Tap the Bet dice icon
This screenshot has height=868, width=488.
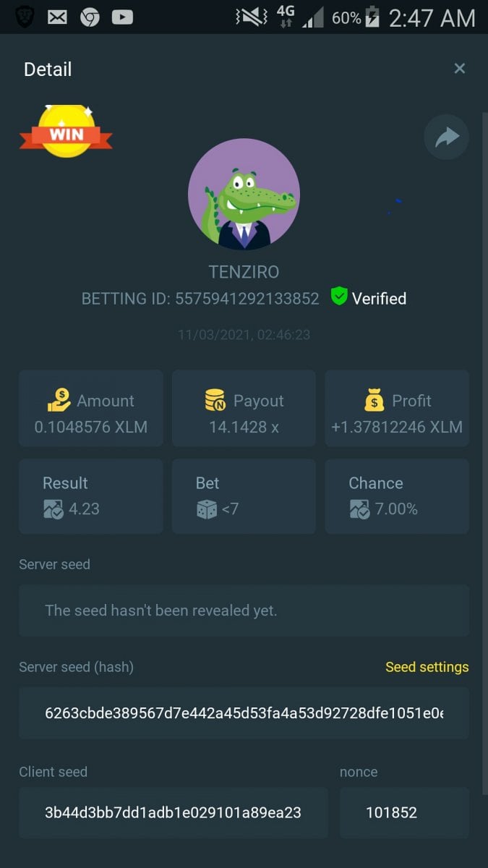coord(206,509)
